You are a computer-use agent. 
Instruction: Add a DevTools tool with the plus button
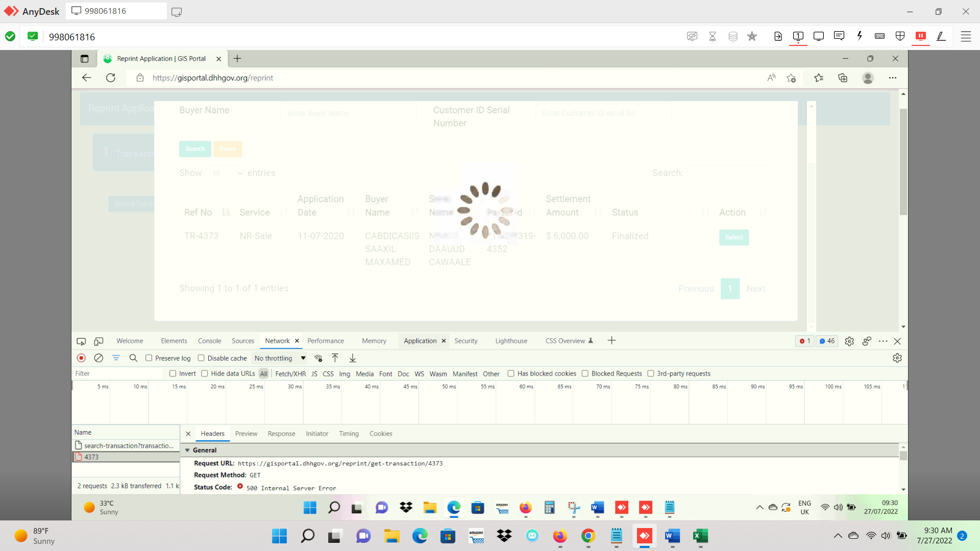(611, 341)
